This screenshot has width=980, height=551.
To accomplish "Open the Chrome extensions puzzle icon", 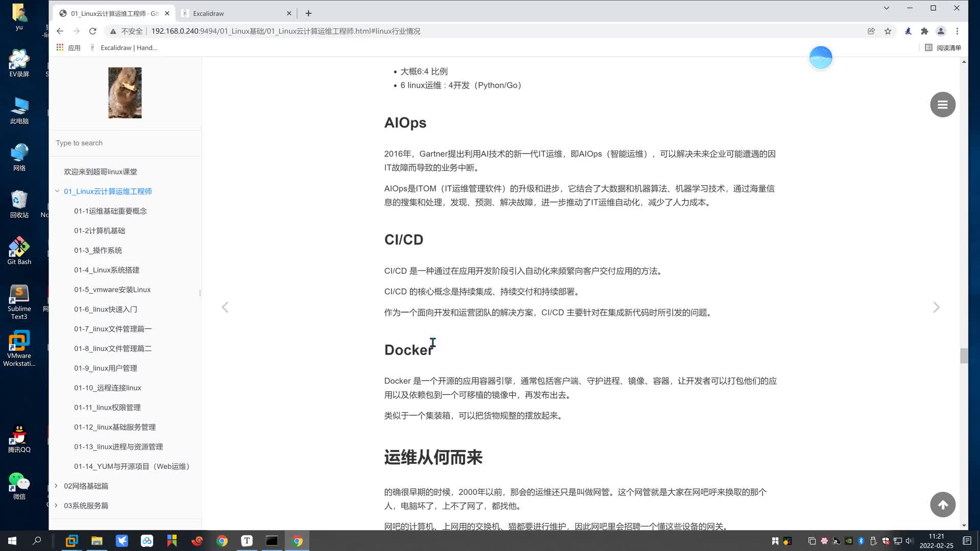I will pos(924,31).
